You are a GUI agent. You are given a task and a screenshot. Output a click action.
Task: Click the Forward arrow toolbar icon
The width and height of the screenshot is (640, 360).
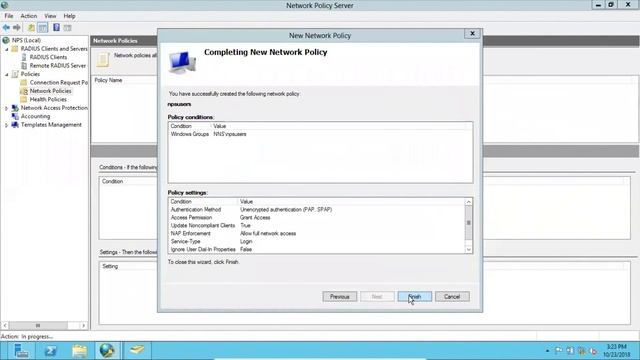[x=17, y=28]
